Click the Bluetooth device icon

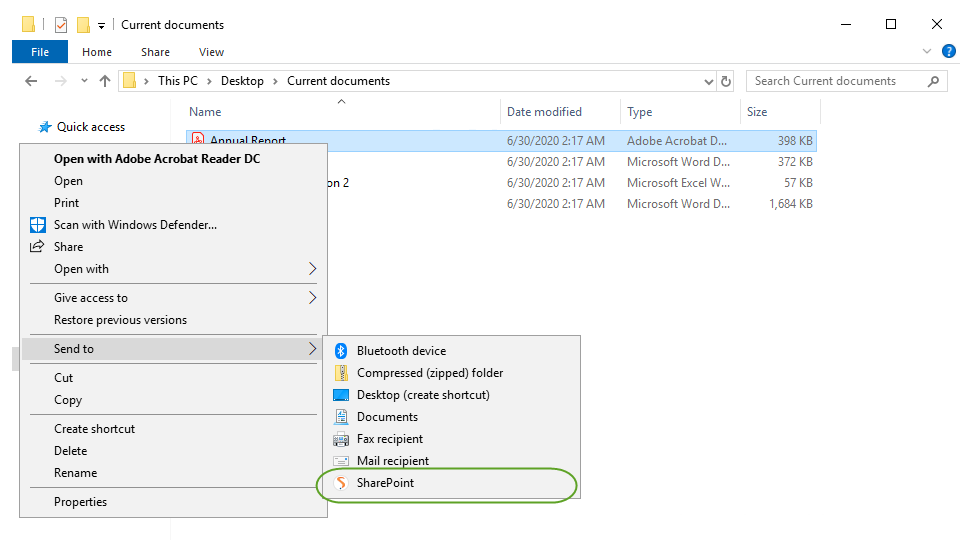pos(341,351)
